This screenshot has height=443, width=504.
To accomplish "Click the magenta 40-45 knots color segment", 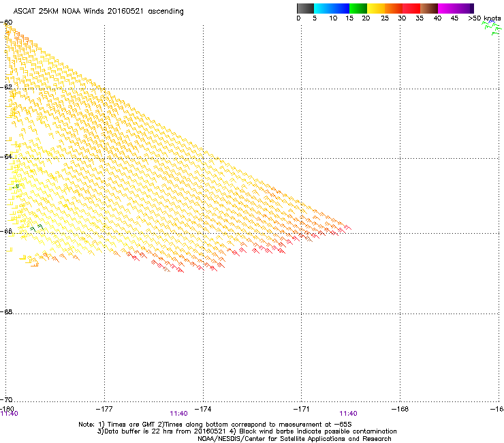I will point(447,8).
